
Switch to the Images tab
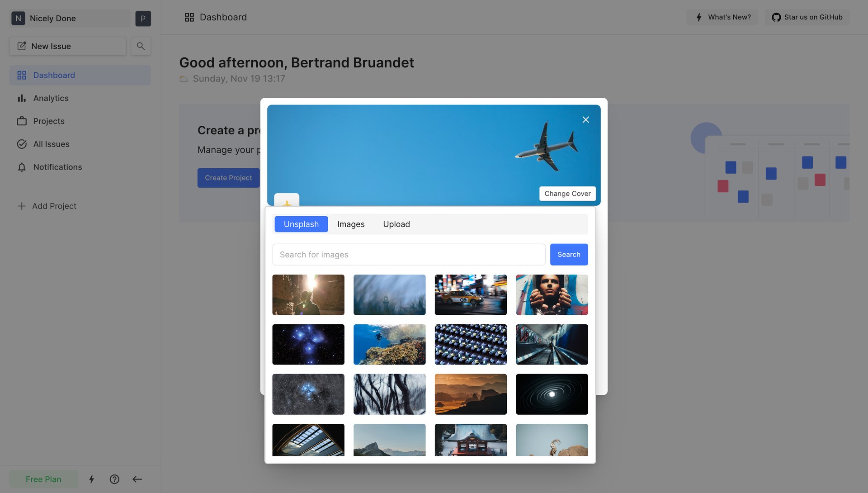350,224
